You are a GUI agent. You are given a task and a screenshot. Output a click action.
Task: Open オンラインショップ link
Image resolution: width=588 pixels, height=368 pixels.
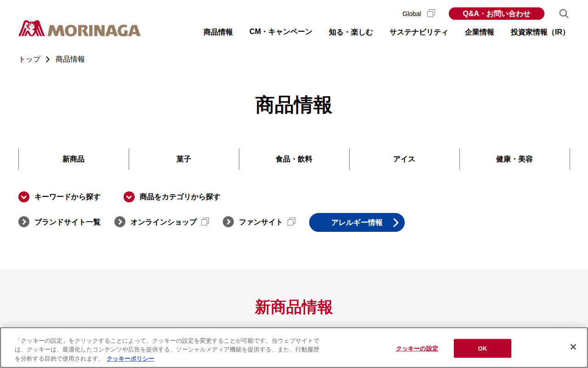(164, 222)
